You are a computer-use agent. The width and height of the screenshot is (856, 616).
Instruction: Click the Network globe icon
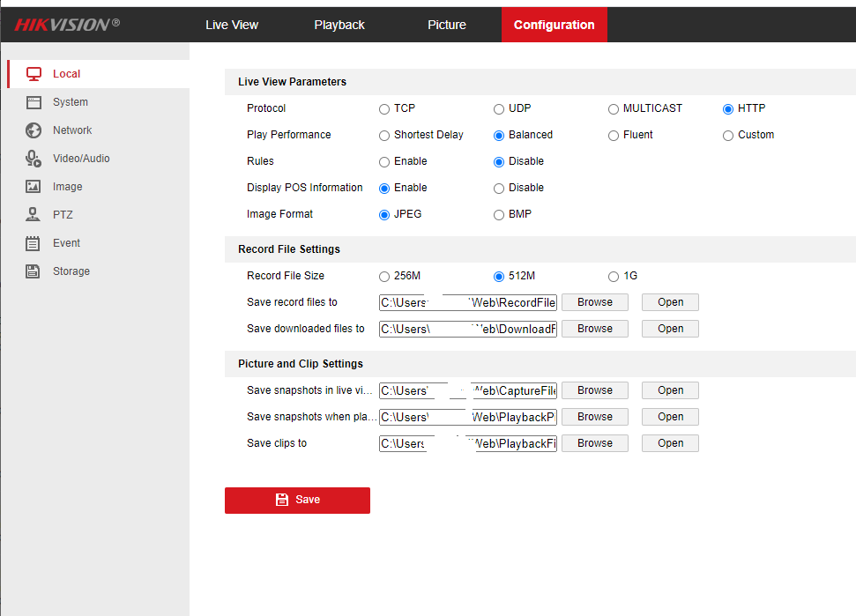click(33, 130)
